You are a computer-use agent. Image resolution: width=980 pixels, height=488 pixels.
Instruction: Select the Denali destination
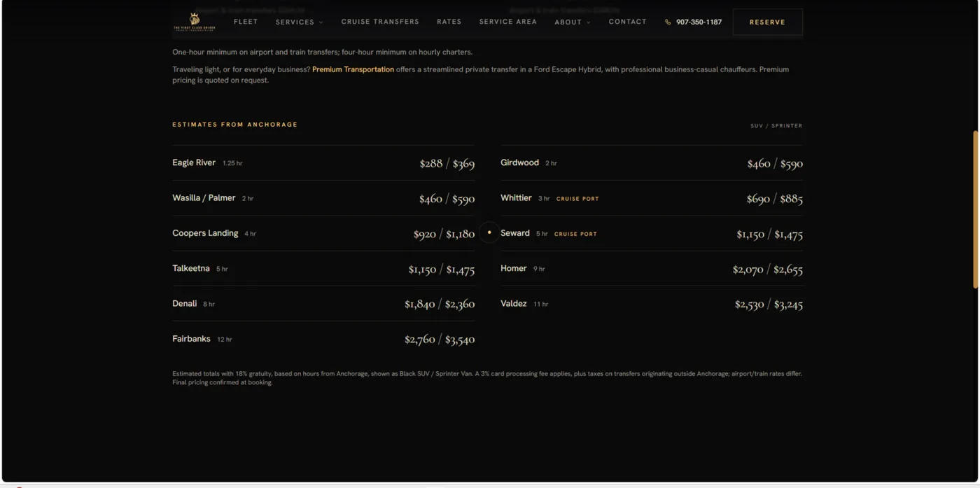(x=185, y=303)
